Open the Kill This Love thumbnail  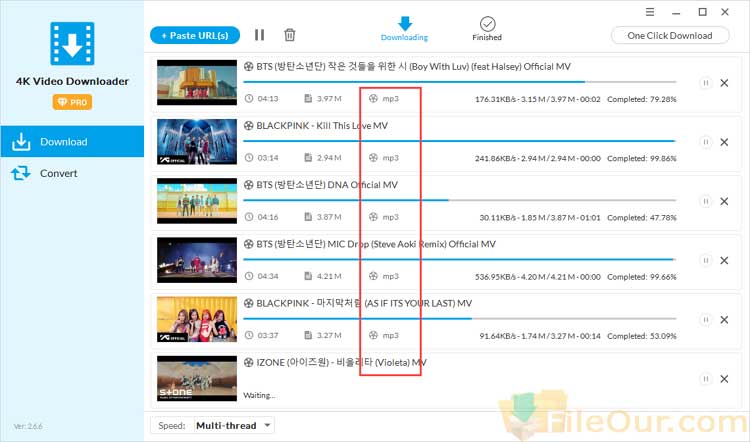pos(197,142)
